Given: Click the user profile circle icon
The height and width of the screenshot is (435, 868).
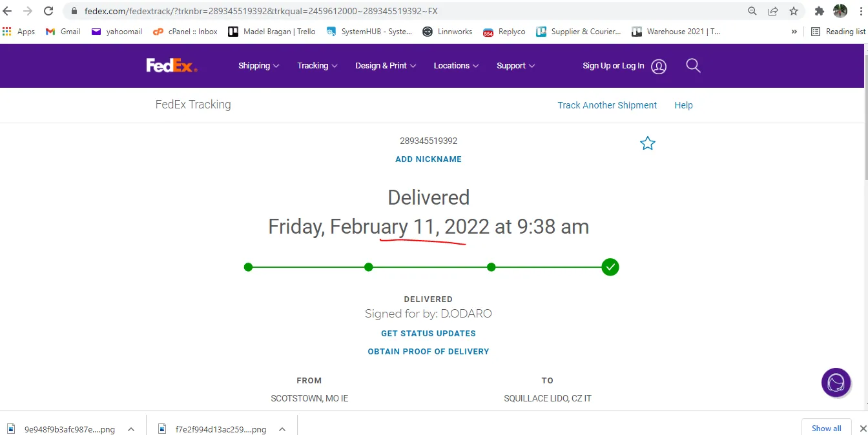Looking at the screenshot, I should pos(659,66).
